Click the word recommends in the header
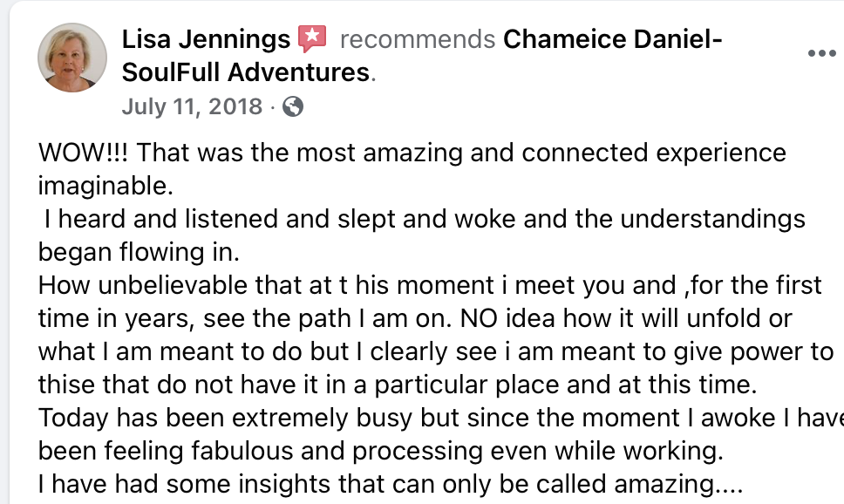This screenshot has height=504, width=844. [417, 39]
